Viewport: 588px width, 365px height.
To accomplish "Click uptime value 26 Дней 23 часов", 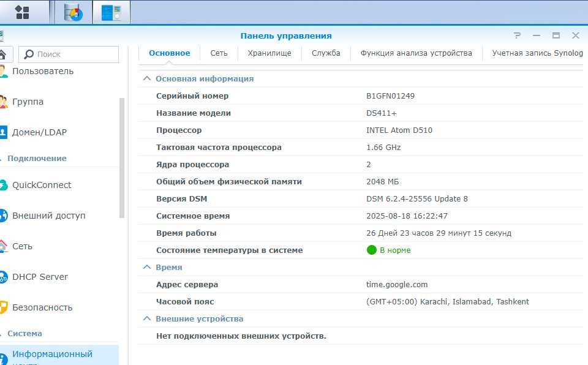I will point(439,233).
